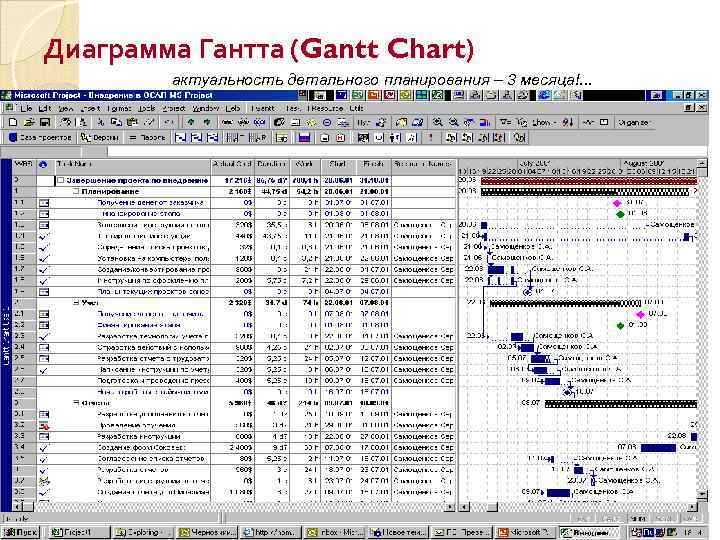This screenshot has height=540, width=720.
Task: Open the Help menu
Action: coord(233,108)
